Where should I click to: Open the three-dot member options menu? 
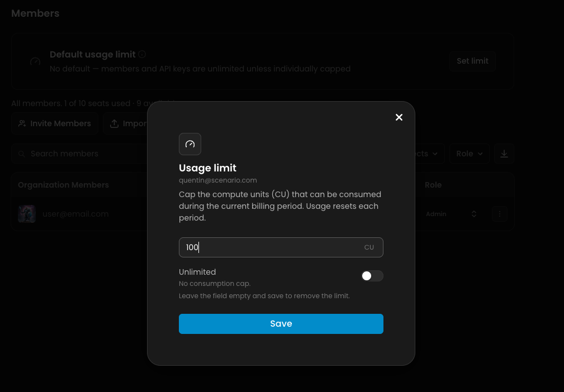tap(500, 214)
